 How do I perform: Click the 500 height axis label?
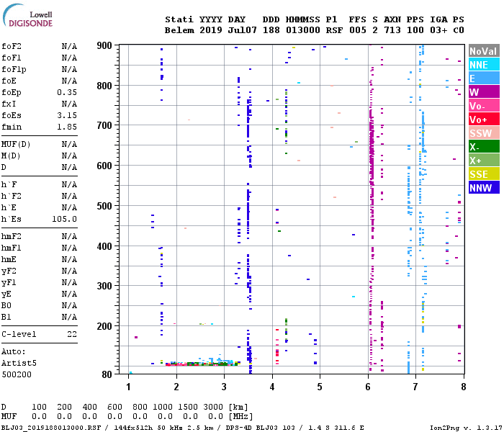click(104, 206)
